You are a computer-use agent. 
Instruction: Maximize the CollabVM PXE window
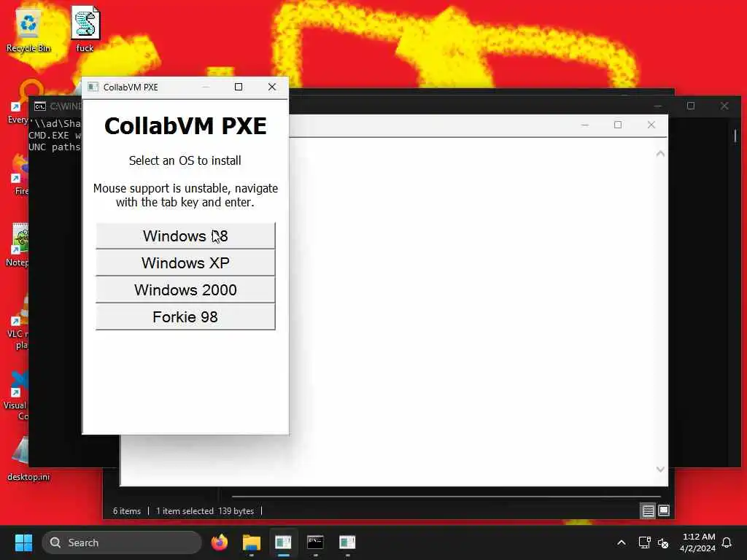[239, 87]
